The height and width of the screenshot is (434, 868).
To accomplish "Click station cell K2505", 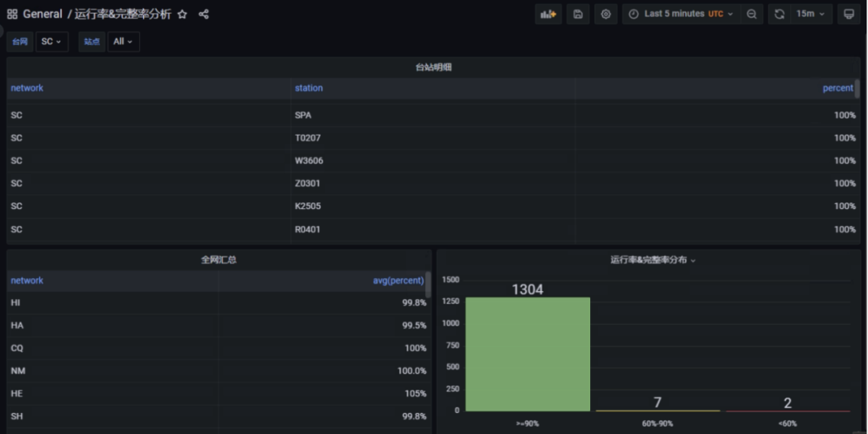I will [x=308, y=206].
